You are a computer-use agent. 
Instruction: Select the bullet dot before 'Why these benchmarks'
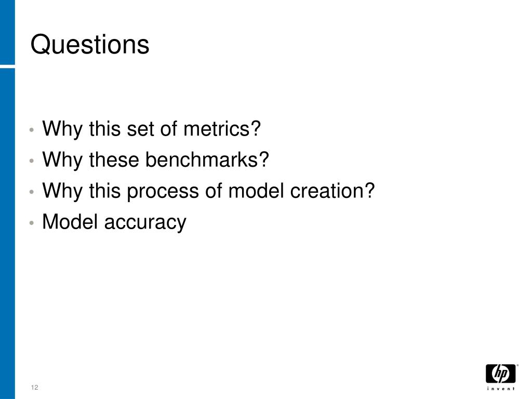pyautogui.click(x=32, y=161)
